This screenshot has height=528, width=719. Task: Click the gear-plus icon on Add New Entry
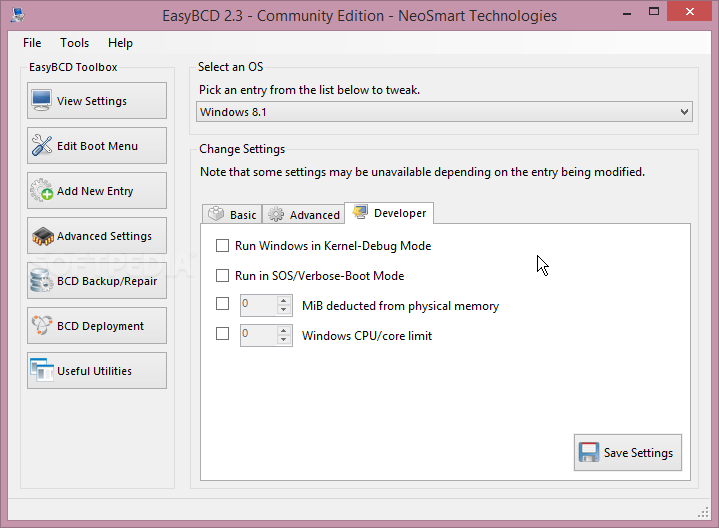(x=42, y=190)
